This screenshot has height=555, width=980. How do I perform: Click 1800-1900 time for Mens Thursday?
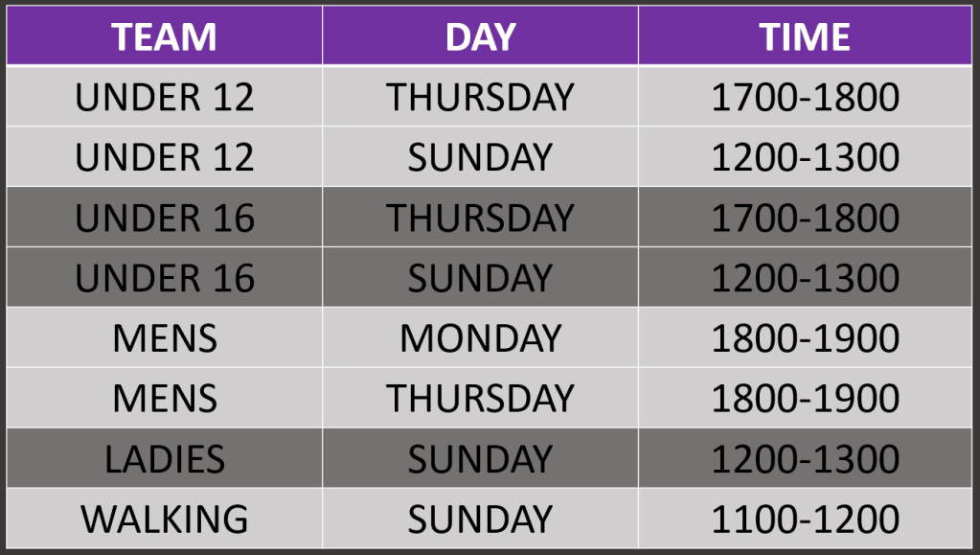[x=805, y=398]
